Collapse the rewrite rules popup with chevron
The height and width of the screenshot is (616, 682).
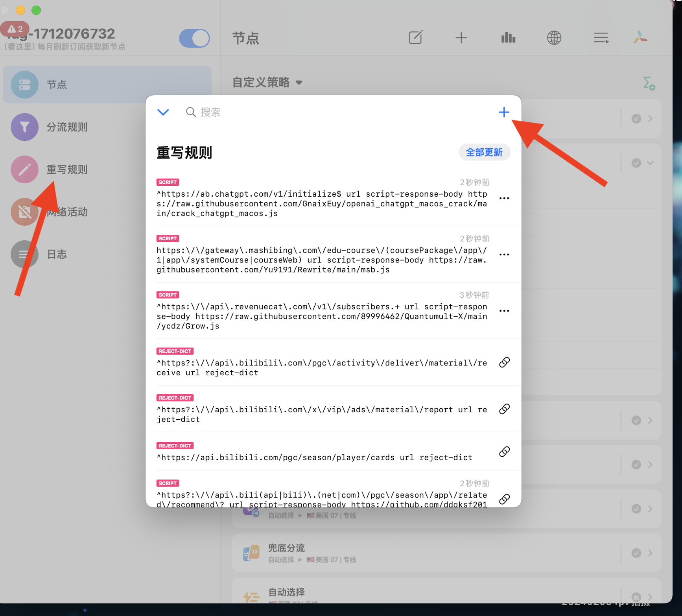click(163, 113)
